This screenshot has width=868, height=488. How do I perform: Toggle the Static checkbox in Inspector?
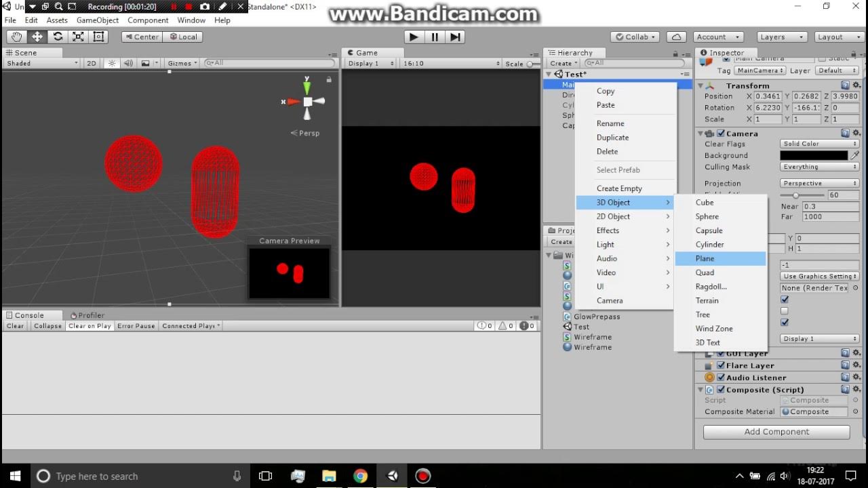click(x=822, y=59)
